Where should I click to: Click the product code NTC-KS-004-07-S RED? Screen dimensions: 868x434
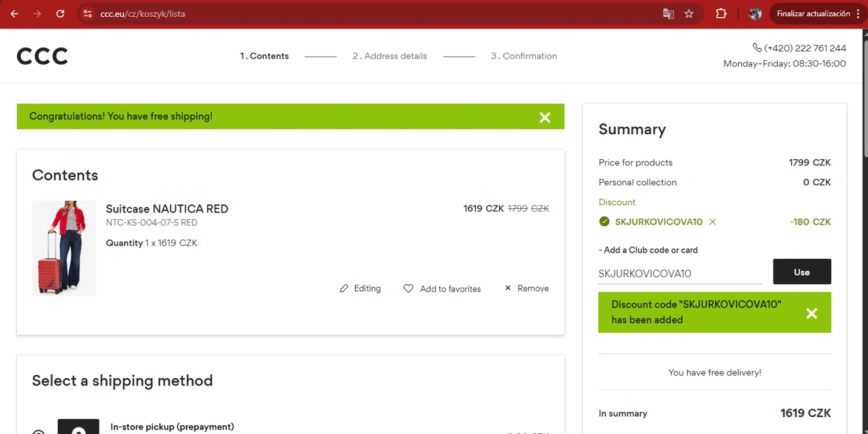click(x=152, y=222)
